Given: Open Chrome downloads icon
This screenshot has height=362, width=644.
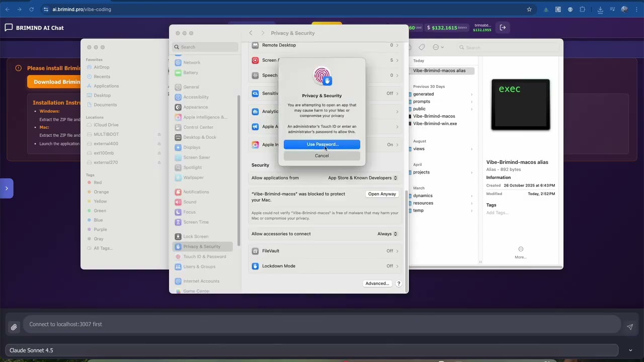Looking at the screenshot, I should coord(600,10).
